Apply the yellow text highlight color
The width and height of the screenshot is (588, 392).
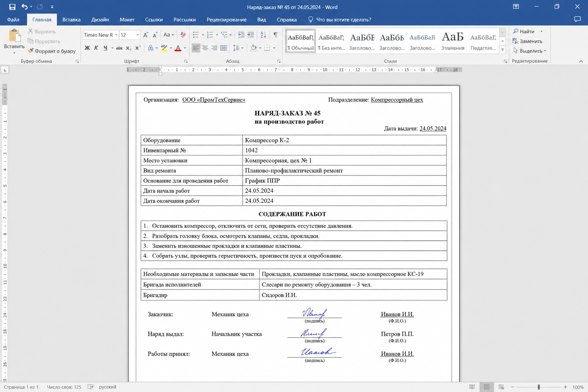[164, 48]
